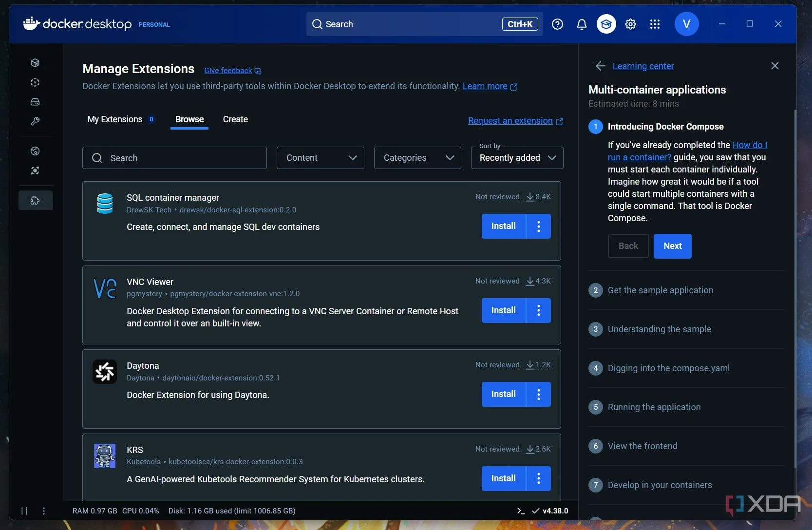Pause Docker engine from status bar
The width and height of the screenshot is (812, 530).
[x=24, y=511]
